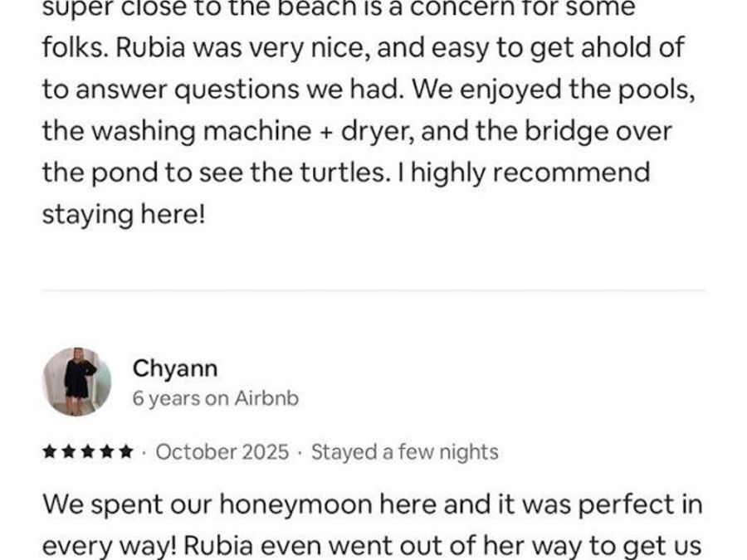Click the 'I highly recommend' phrase

click(523, 173)
